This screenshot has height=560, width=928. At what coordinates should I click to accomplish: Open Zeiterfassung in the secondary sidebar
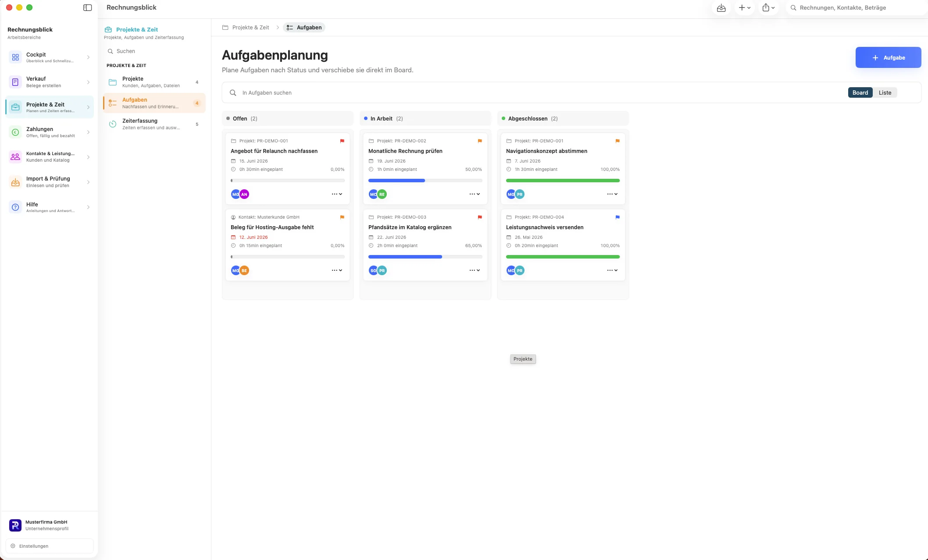(154, 124)
